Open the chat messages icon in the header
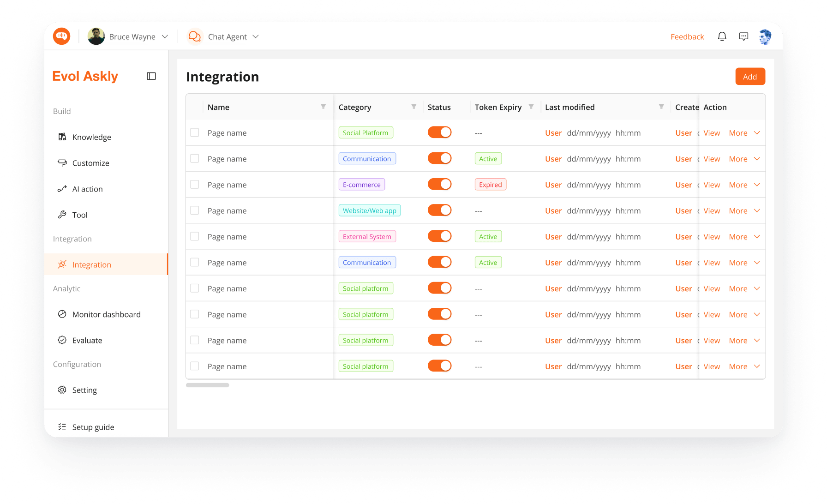Image resolution: width=827 pixels, height=504 pixels. [x=743, y=36]
